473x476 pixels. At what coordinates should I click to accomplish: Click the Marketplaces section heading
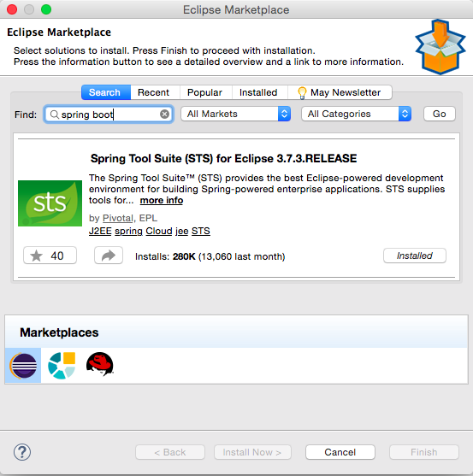[59, 332]
